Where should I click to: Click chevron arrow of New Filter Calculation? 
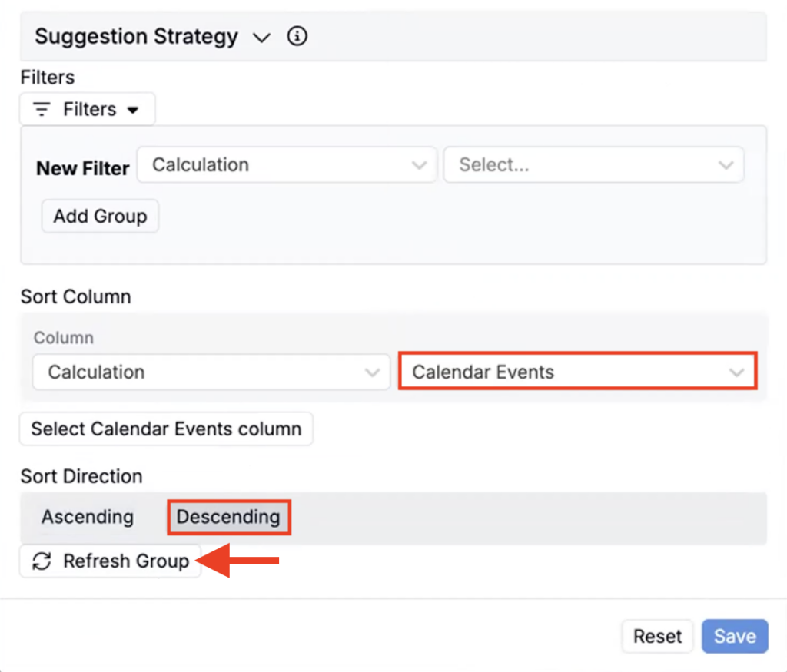[x=419, y=165]
